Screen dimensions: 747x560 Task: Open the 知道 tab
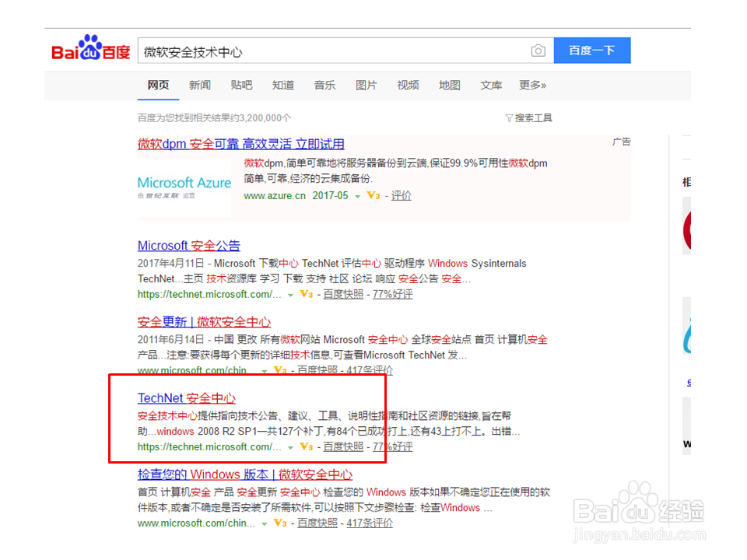click(x=283, y=86)
